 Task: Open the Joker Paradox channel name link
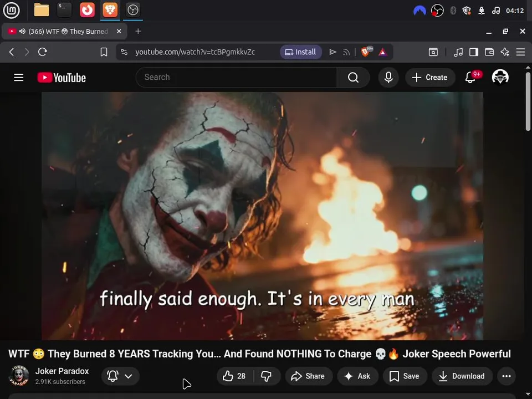click(62, 371)
